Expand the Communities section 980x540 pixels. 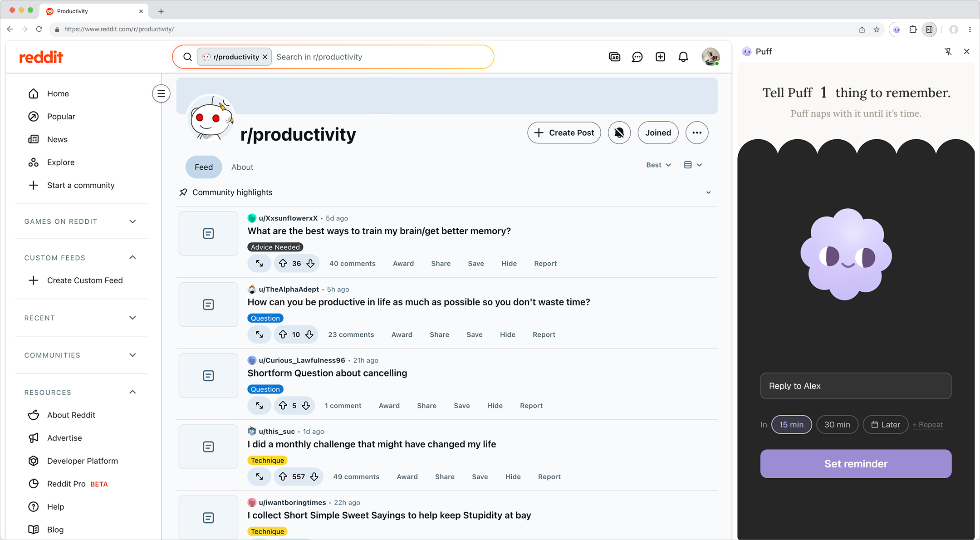pos(81,355)
